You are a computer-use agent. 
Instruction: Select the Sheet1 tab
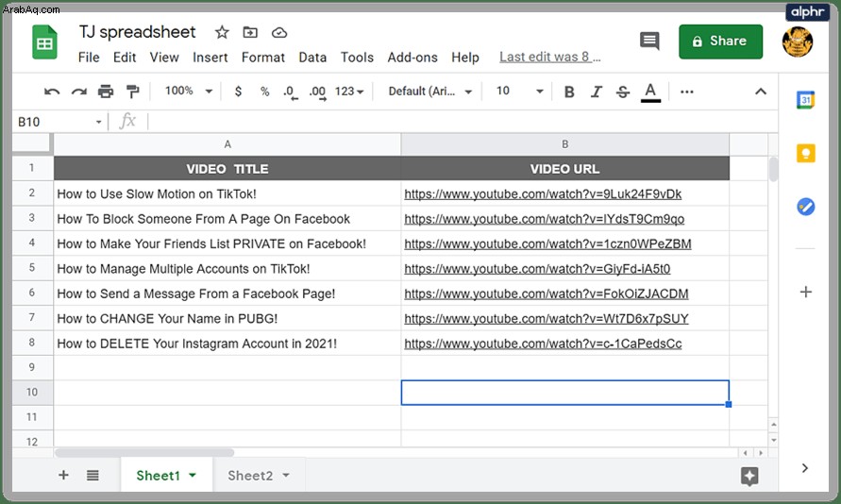(x=159, y=476)
